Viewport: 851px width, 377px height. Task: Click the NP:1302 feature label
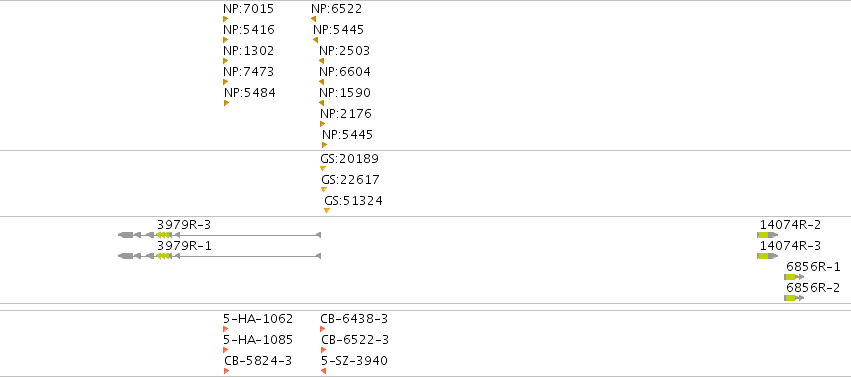(249, 51)
